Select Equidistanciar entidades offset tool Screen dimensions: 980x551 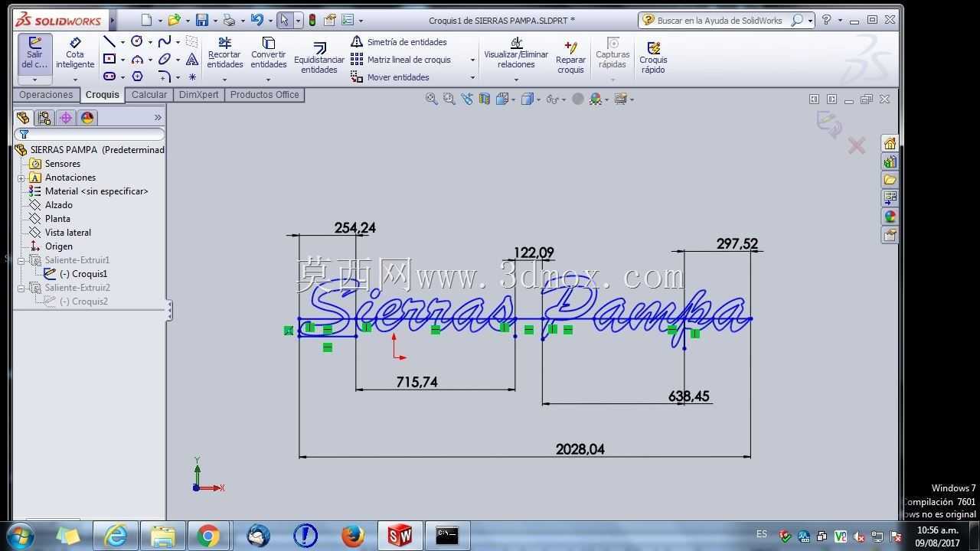tap(319, 58)
